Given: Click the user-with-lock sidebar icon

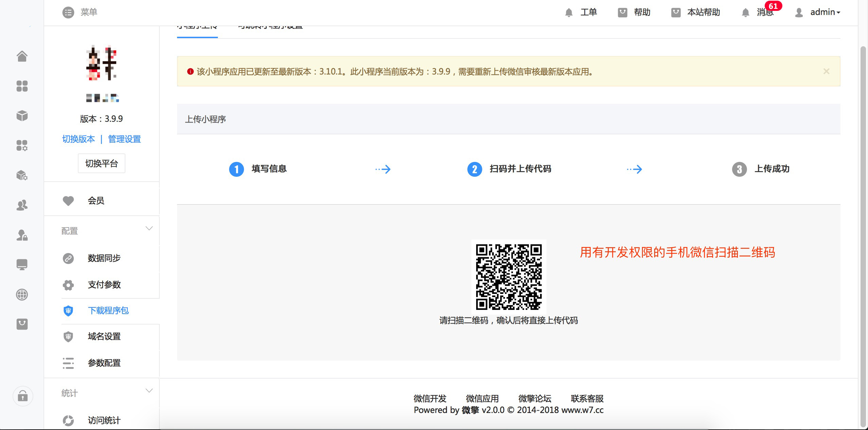Looking at the screenshot, I should click(22, 235).
